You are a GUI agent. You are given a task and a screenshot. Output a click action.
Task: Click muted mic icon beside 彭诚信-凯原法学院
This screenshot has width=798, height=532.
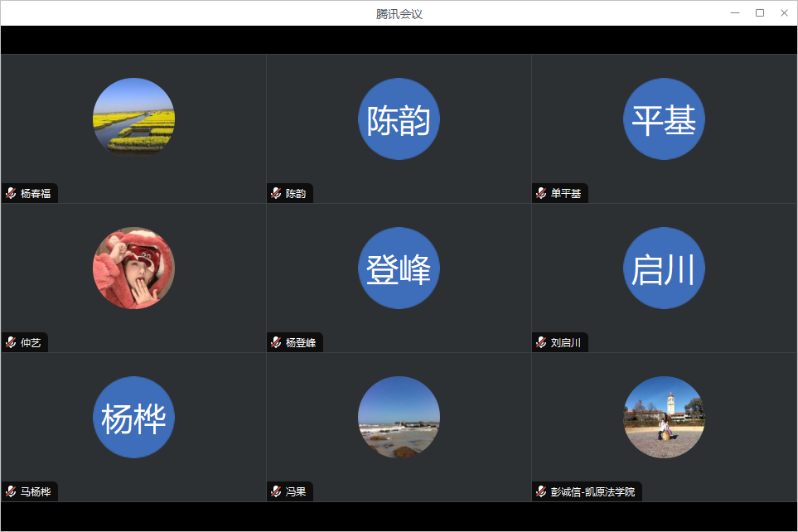click(541, 491)
